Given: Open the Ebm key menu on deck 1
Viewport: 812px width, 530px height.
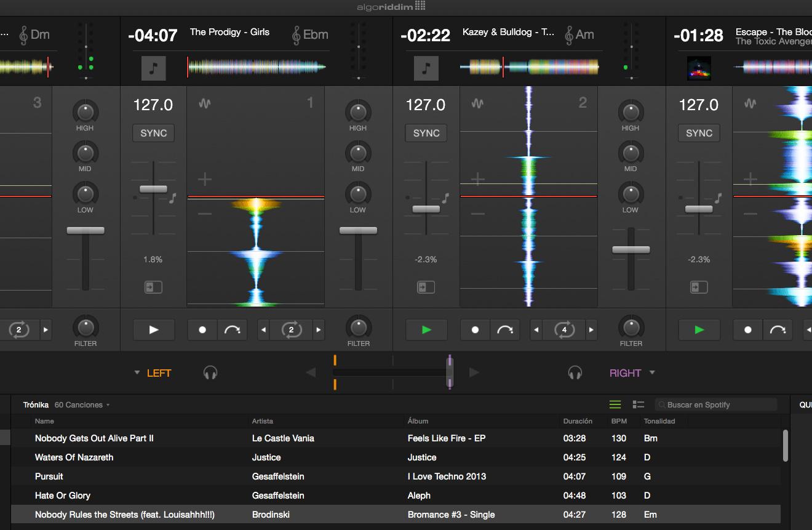Looking at the screenshot, I should coord(310,34).
